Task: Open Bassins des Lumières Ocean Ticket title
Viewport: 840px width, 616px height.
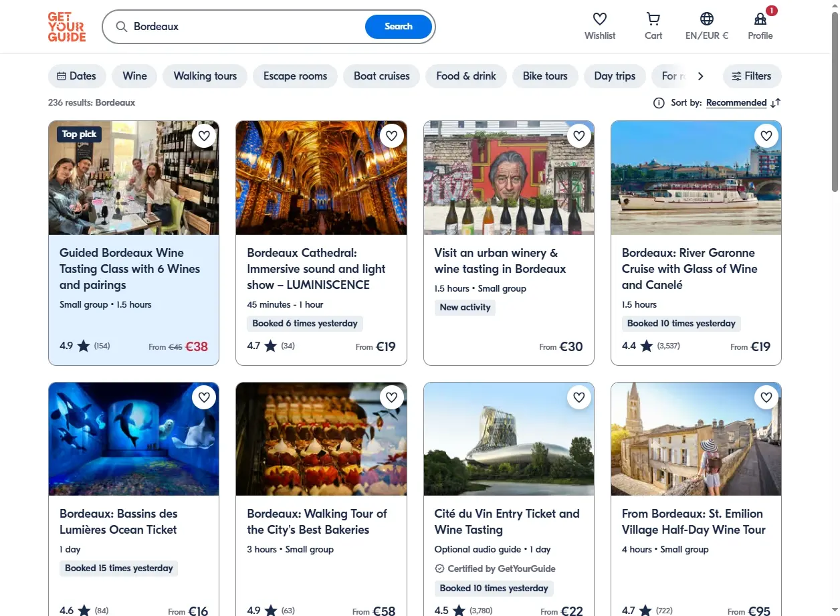Action: click(x=118, y=522)
